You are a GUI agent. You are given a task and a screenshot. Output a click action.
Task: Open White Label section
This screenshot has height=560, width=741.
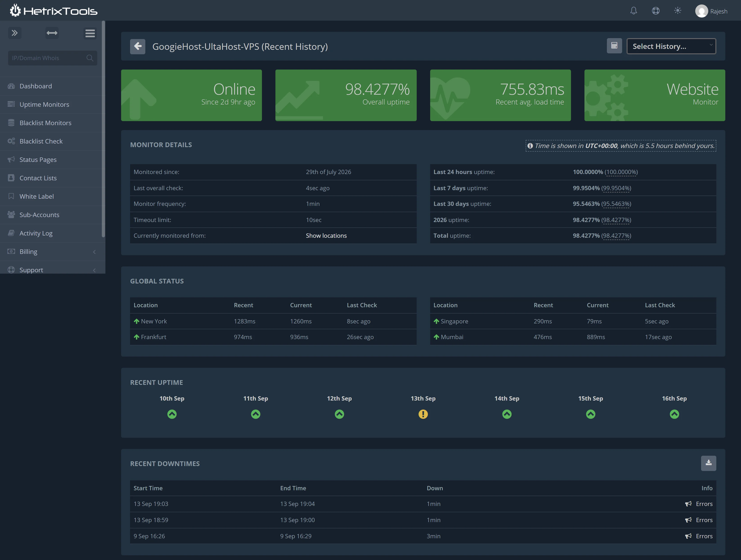tap(53, 197)
